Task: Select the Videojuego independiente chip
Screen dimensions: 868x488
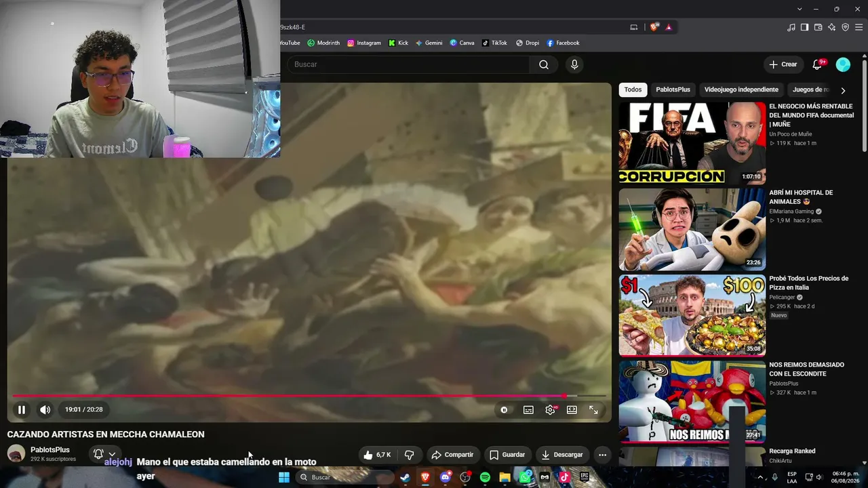Action: pyautogui.click(x=741, y=89)
